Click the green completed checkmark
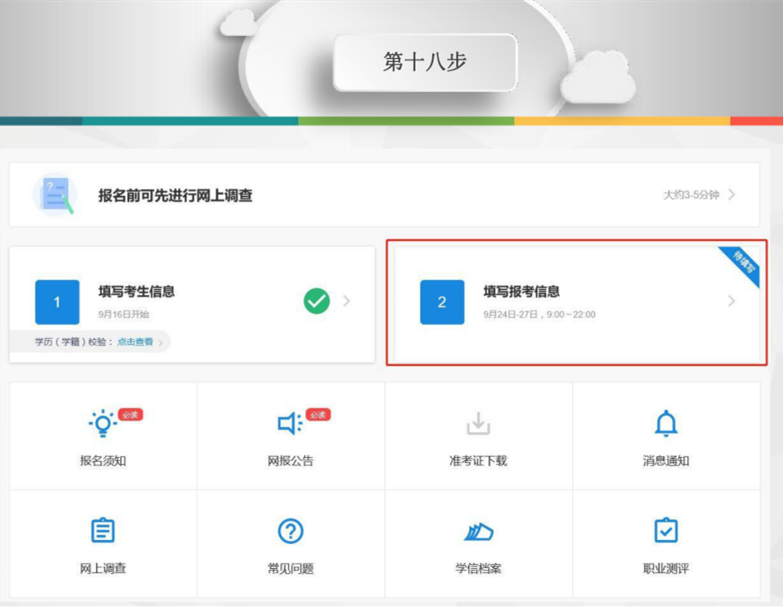 pyautogui.click(x=317, y=300)
